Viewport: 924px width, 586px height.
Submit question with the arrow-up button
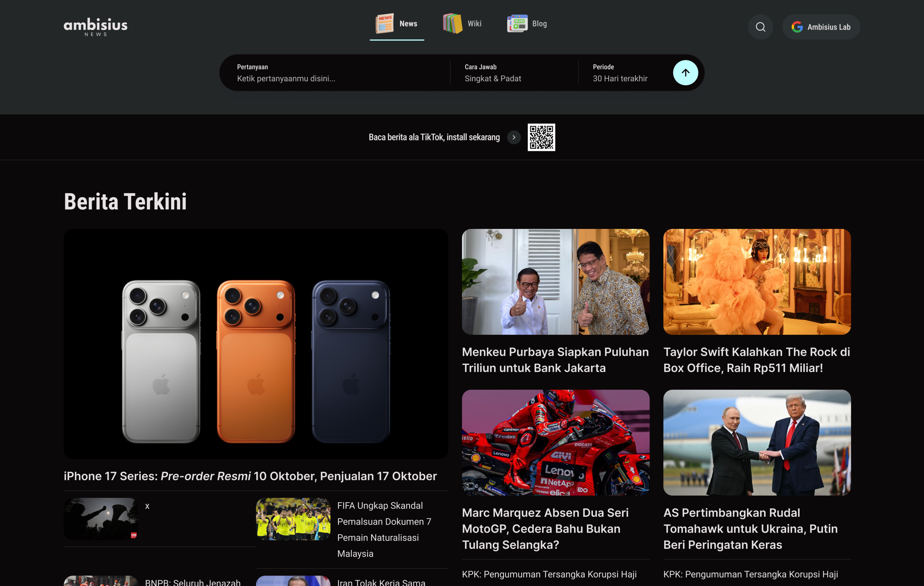(685, 73)
